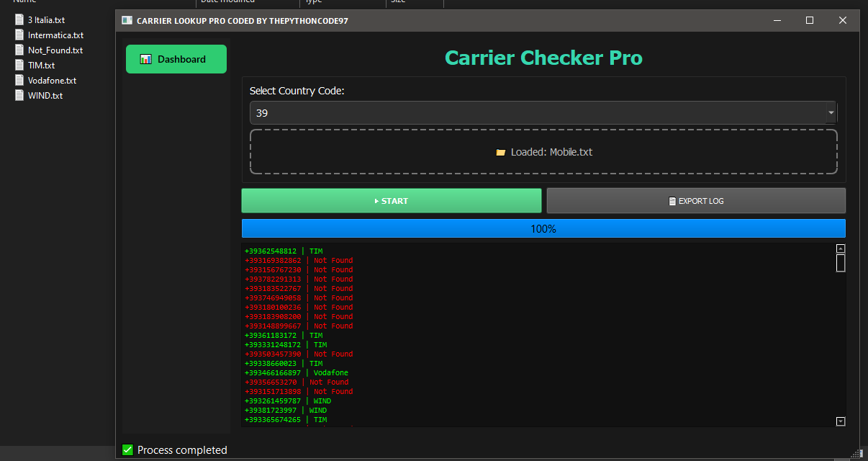Click log line +393151713898 Not Found
This screenshot has height=461, width=868.
[x=299, y=392]
